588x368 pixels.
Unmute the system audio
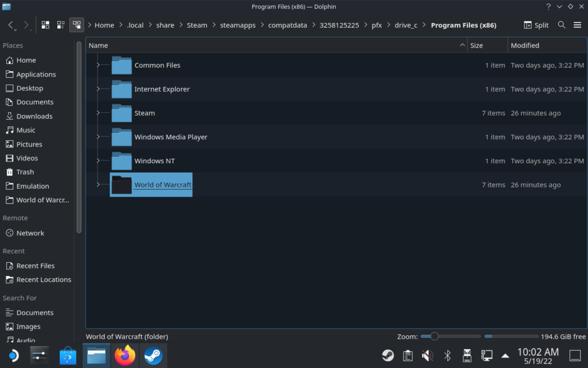pyautogui.click(x=427, y=355)
